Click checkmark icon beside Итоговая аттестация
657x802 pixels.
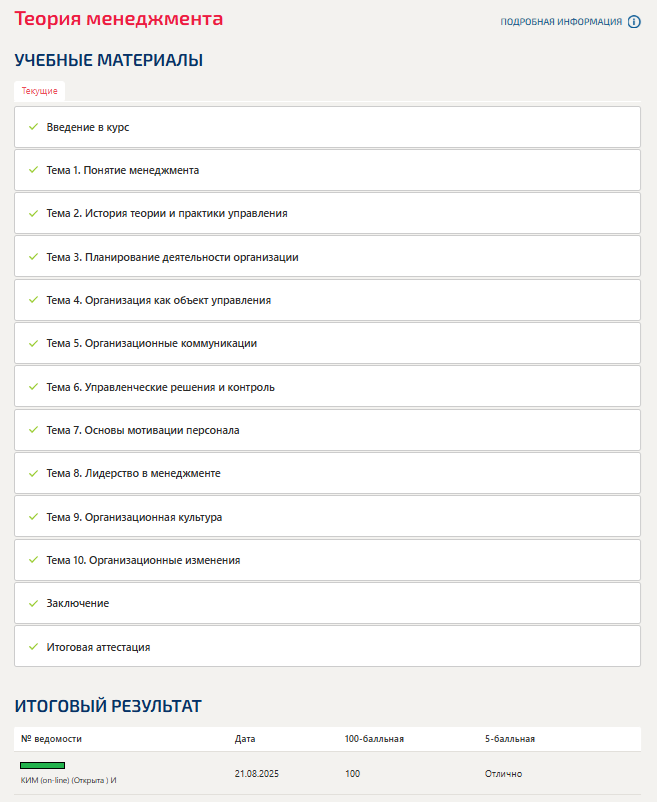[x=33, y=647]
